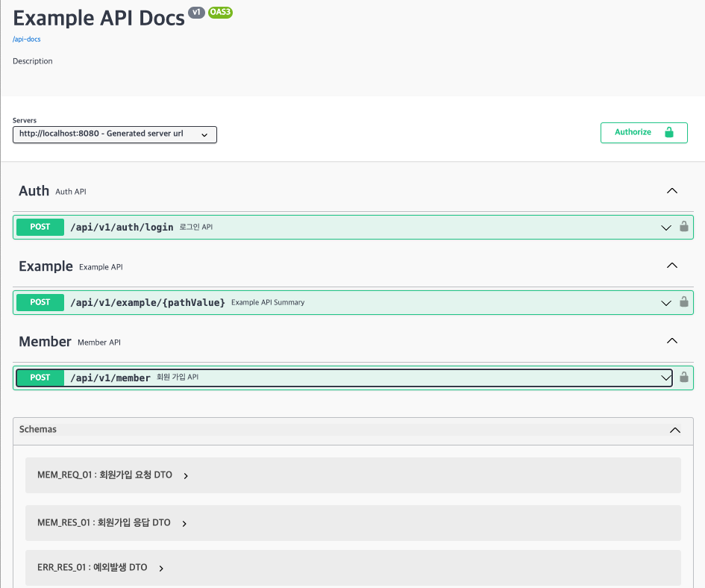Viewport: 705px width, 588px height.
Task: Click the lock icon on the member endpoint
Action: click(684, 377)
